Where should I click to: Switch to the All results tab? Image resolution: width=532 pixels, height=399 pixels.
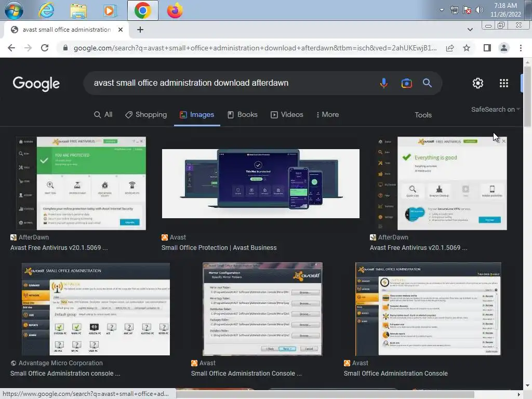(x=103, y=115)
